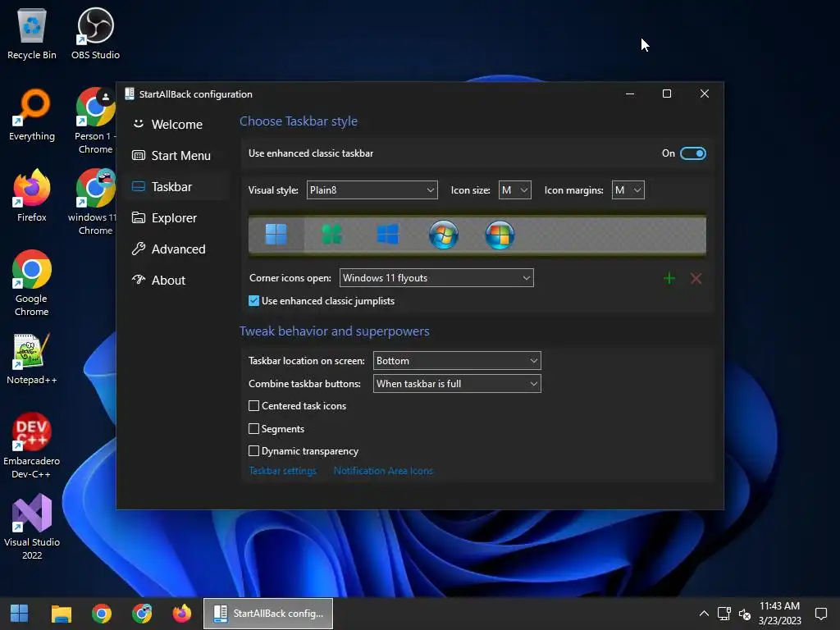Click StartAllBack config taskbar button
Image resolution: width=840 pixels, height=630 pixels.
coord(268,614)
